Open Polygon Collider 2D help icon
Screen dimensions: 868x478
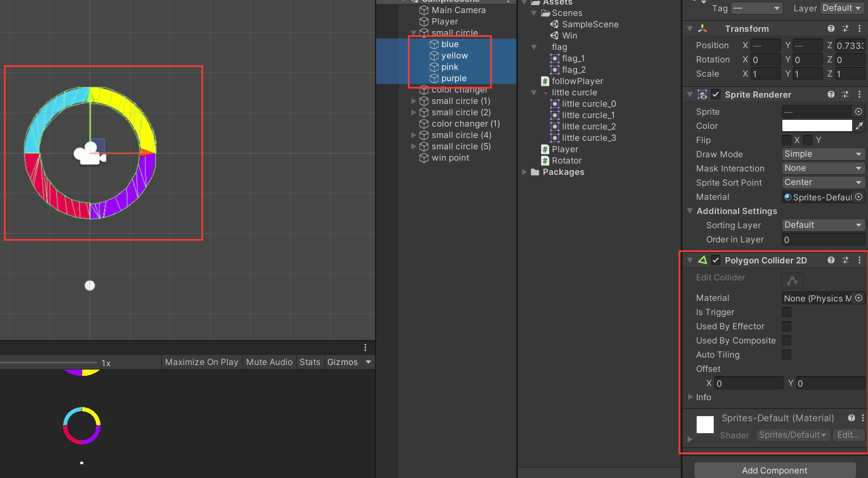pos(831,260)
